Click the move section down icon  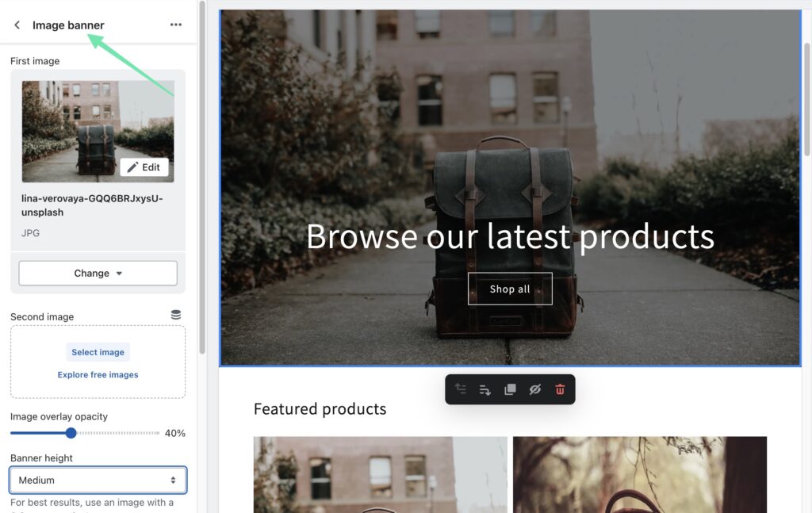pos(485,389)
